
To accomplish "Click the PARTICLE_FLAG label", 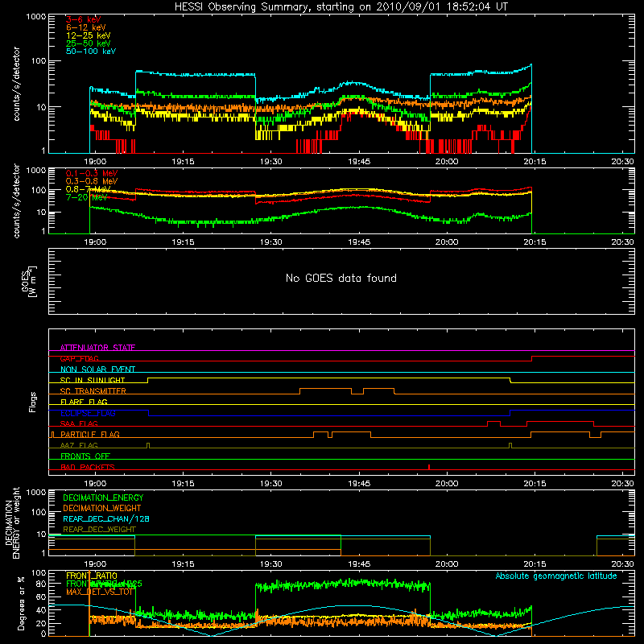I will (90, 434).
